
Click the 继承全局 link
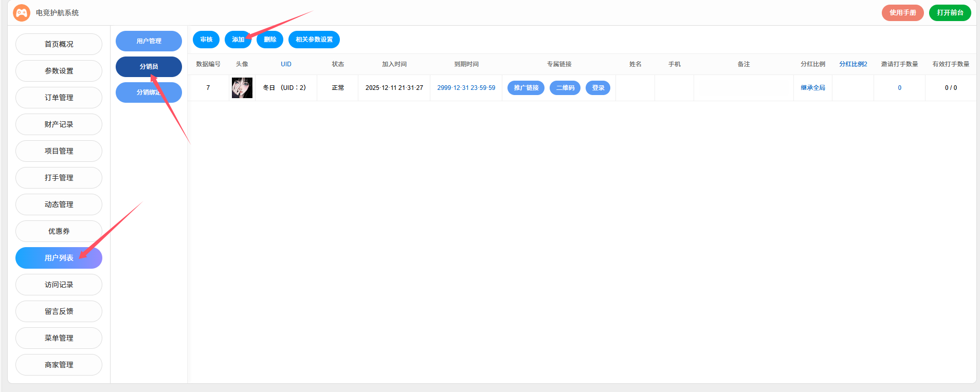812,88
